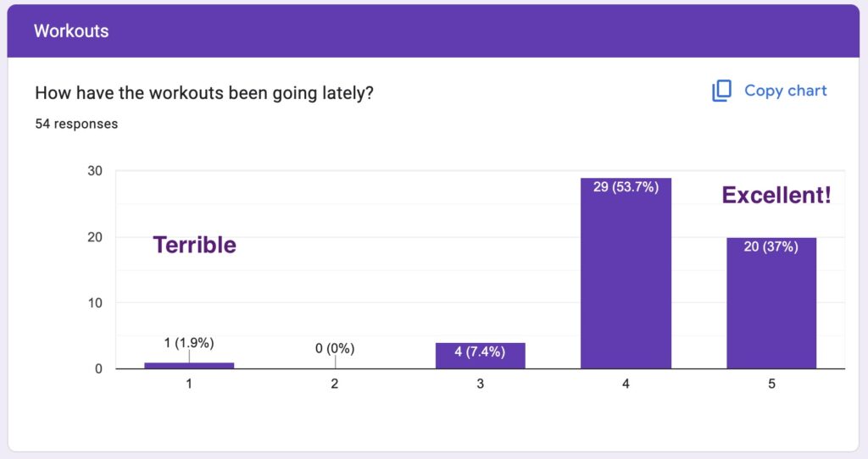Click the 20 (37%) data label
Viewport: 868px width, 459px height.
pyautogui.click(x=771, y=246)
